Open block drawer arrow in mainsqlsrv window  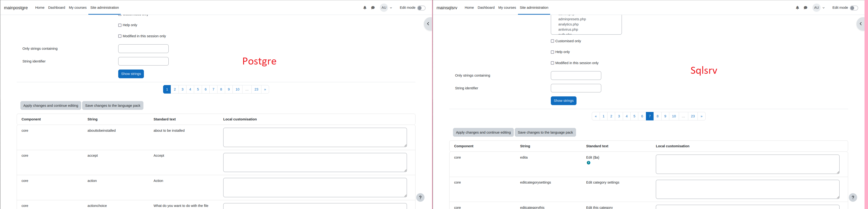click(861, 24)
